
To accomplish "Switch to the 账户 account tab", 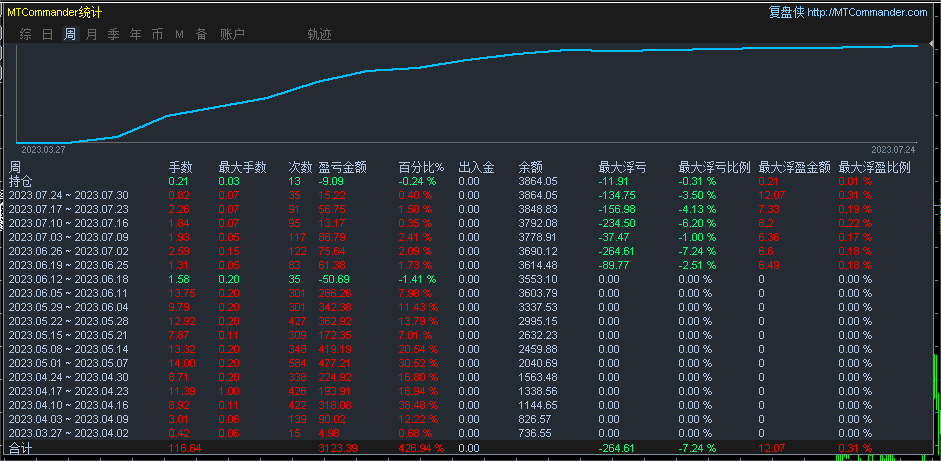I will [232, 34].
